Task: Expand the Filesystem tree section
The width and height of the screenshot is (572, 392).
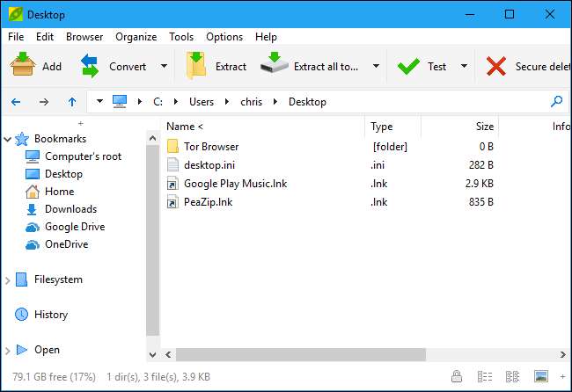Action: [7, 280]
